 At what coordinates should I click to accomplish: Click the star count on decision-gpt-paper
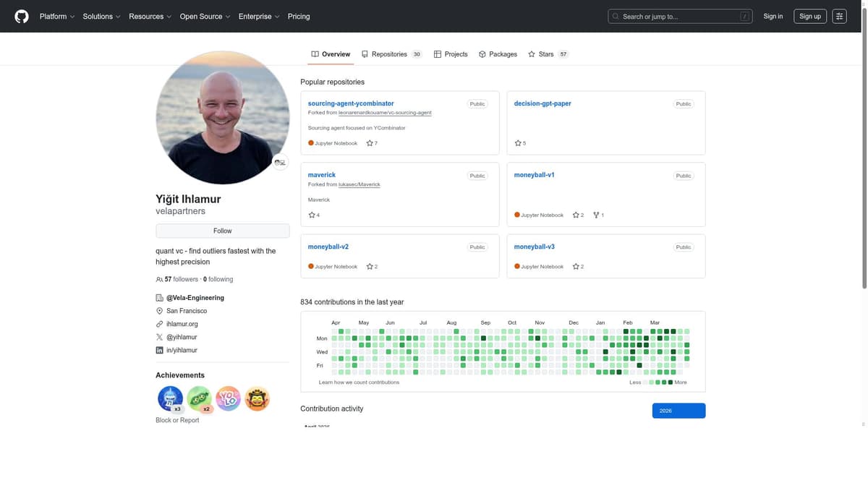pos(520,143)
